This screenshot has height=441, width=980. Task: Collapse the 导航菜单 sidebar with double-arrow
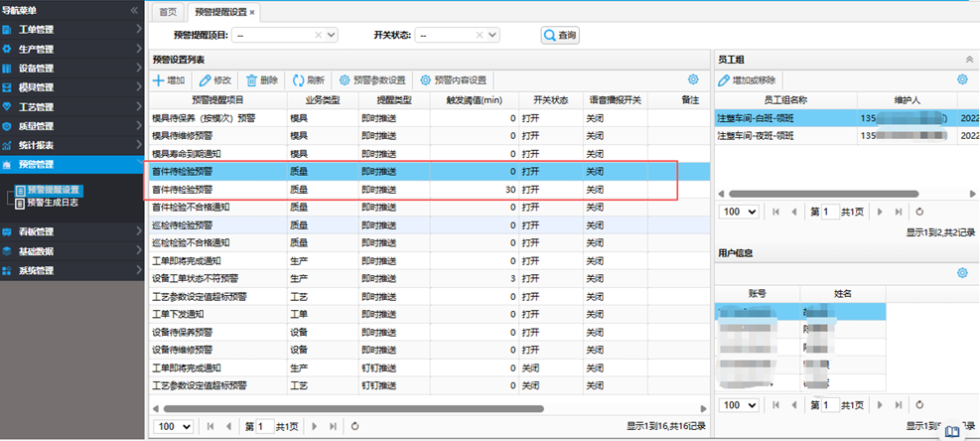134,10
